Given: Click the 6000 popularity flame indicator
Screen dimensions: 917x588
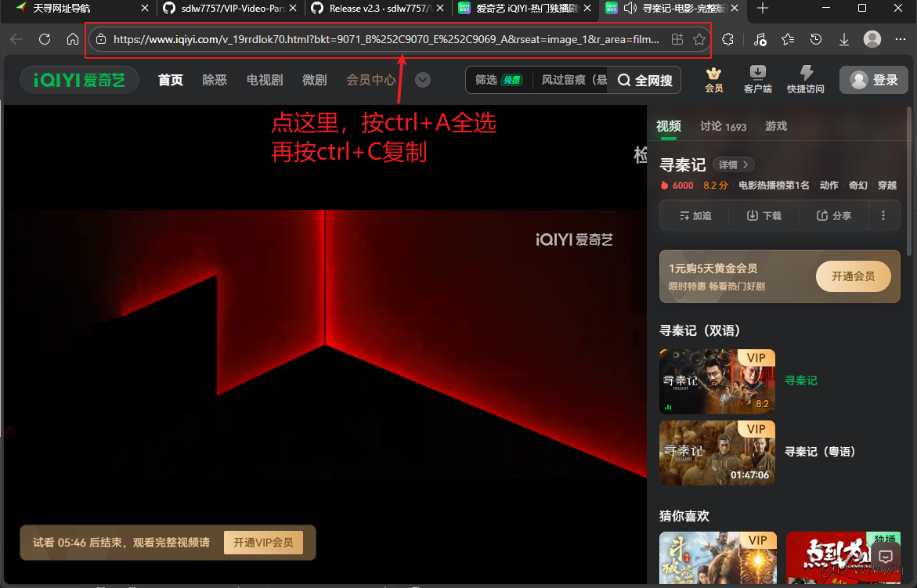Looking at the screenshot, I should 677,186.
